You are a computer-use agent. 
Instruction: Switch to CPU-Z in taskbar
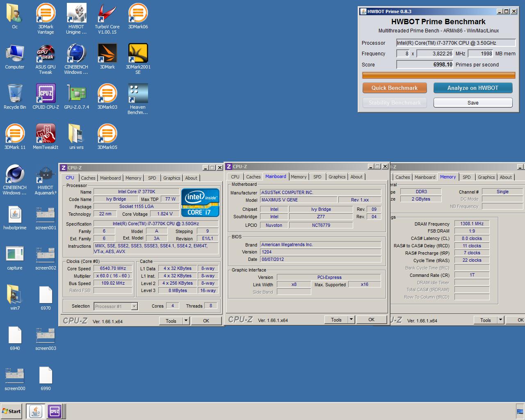click(54, 411)
